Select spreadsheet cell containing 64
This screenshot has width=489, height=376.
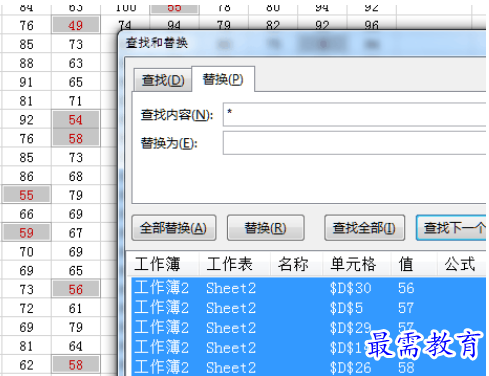coord(76,346)
